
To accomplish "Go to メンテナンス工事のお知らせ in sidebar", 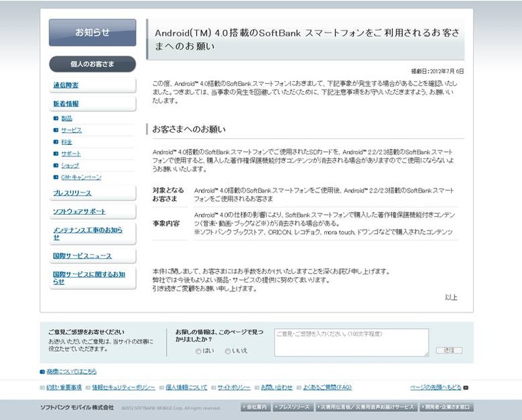I will (x=87, y=234).
